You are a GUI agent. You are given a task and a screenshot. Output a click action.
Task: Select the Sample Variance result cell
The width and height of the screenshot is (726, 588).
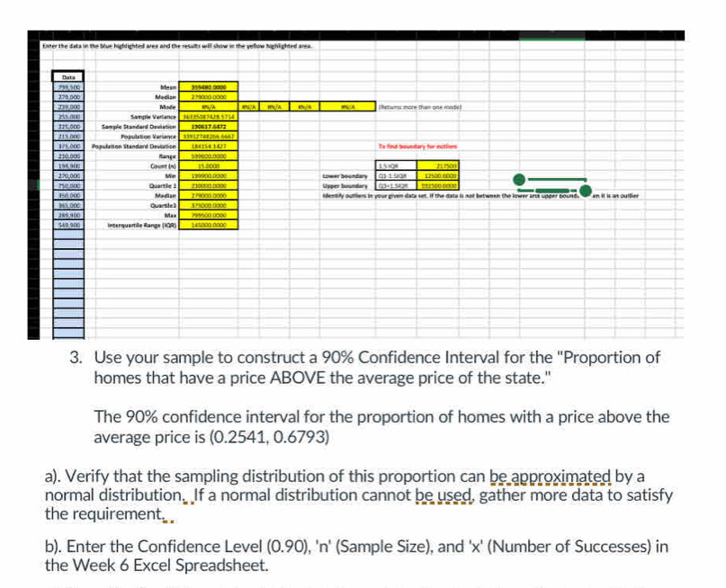207,116
